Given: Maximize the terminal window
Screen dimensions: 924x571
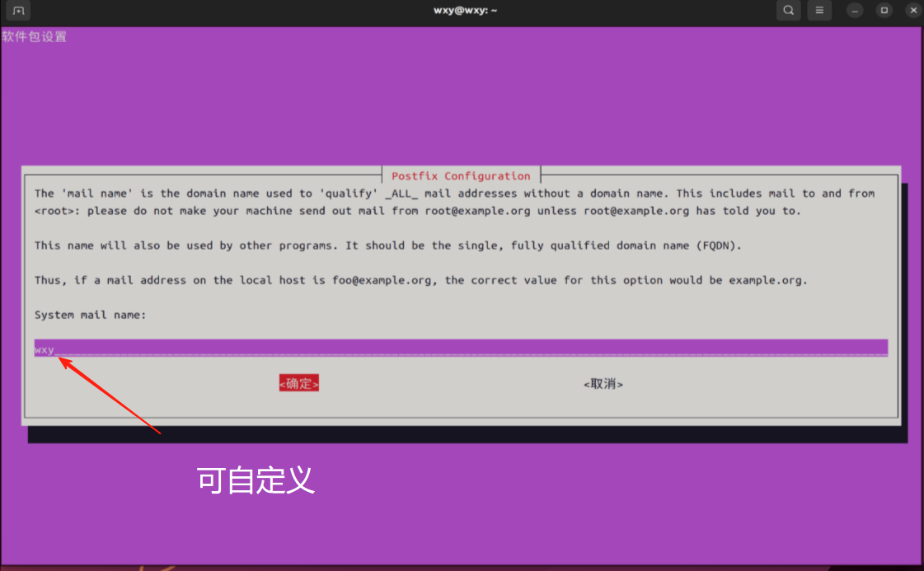Looking at the screenshot, I should [884, 11].
